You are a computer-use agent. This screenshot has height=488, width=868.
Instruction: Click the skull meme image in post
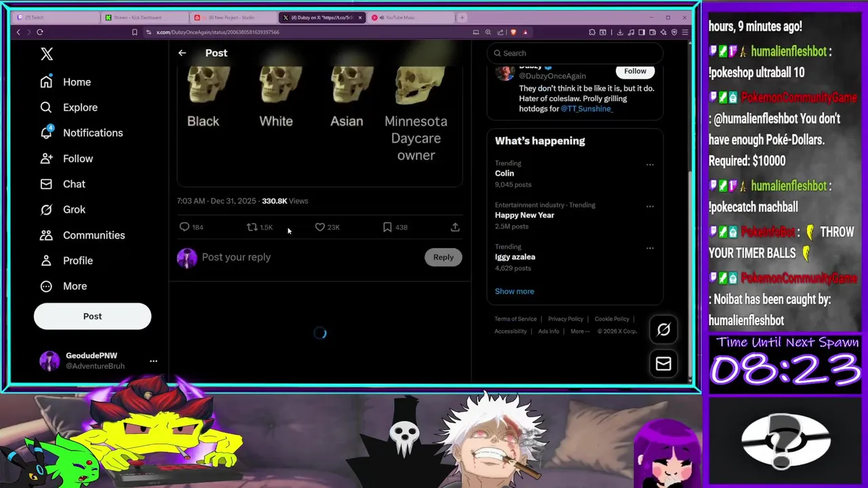[x=319, y=125]
